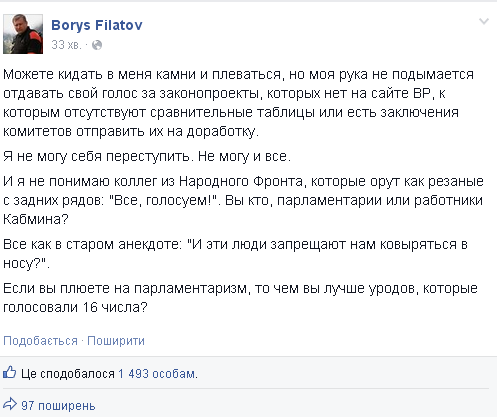
Task: Click the word Кабмина? in the post
Action: tap(36, 219)
